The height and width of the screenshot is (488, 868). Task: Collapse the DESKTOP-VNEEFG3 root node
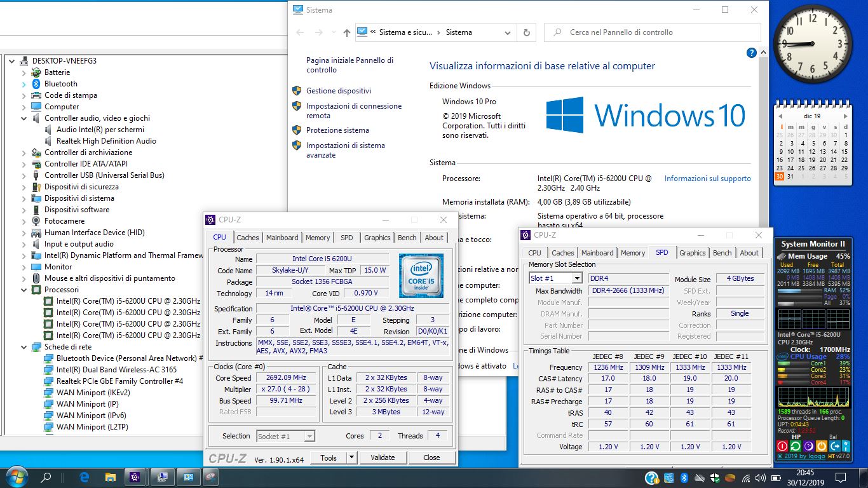[12, 61]
